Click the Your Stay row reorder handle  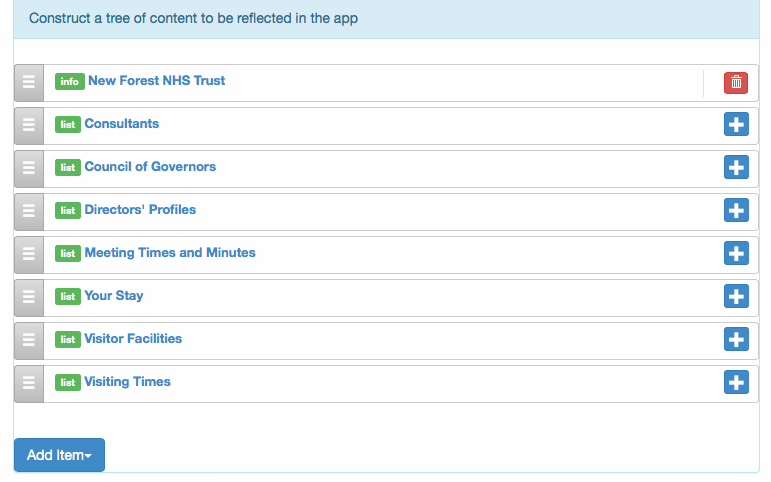click(29, 298)
